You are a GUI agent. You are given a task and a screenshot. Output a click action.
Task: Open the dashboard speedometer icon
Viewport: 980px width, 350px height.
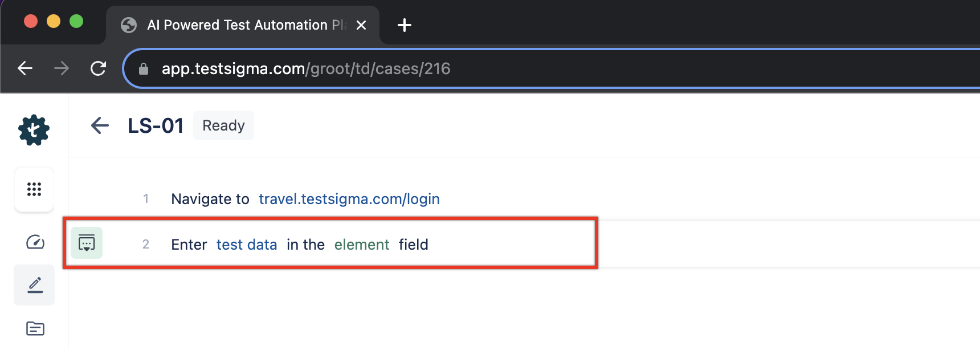(x=35, y=242)
